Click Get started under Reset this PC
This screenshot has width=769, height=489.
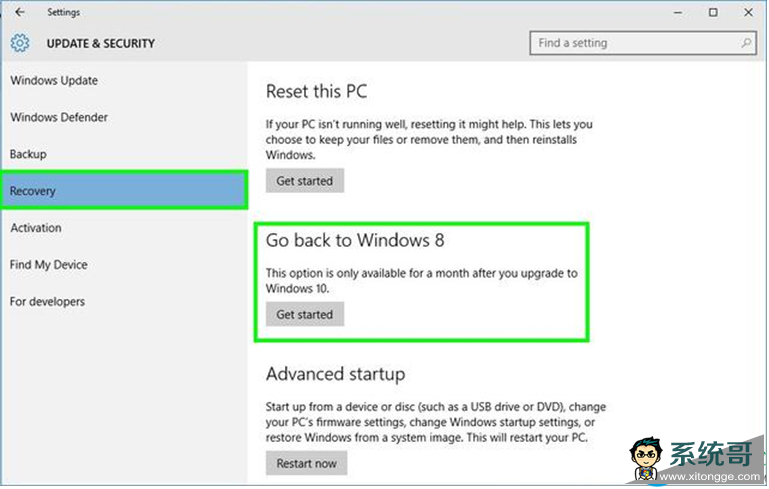pos(305,181)
